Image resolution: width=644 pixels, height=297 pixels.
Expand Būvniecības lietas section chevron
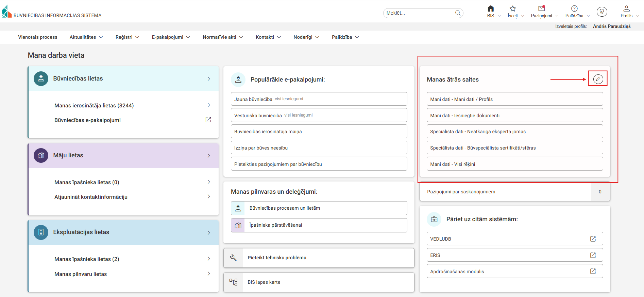pyautogui.click(x=209, y=79)
